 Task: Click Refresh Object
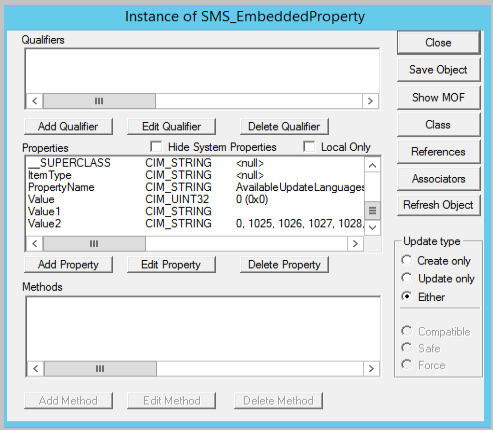(438, 205)
